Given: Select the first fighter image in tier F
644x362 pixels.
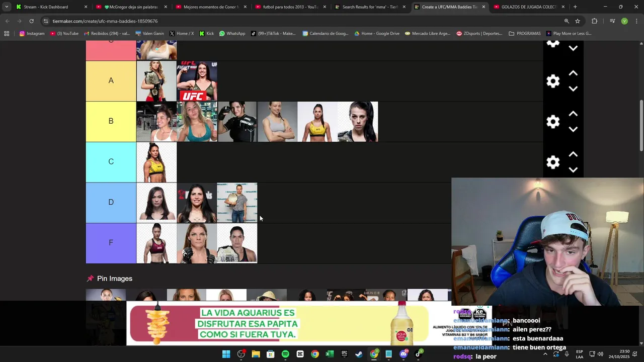Looking at the screenshot, I should click(x=156, y=243).
